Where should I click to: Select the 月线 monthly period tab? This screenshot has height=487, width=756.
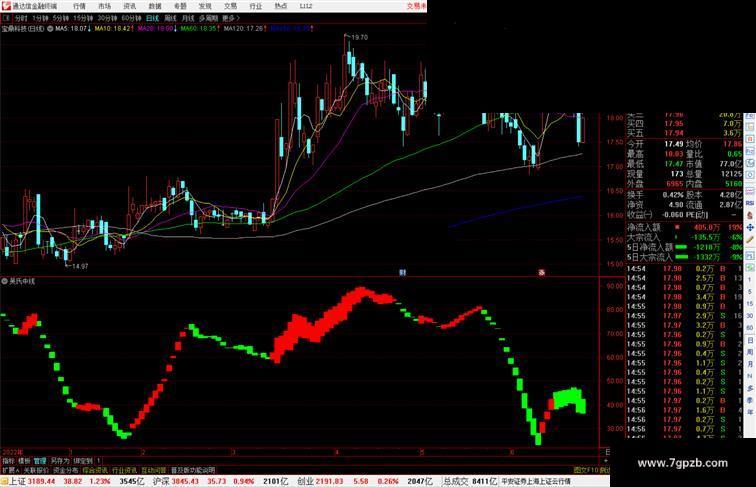tap(188, 18)
